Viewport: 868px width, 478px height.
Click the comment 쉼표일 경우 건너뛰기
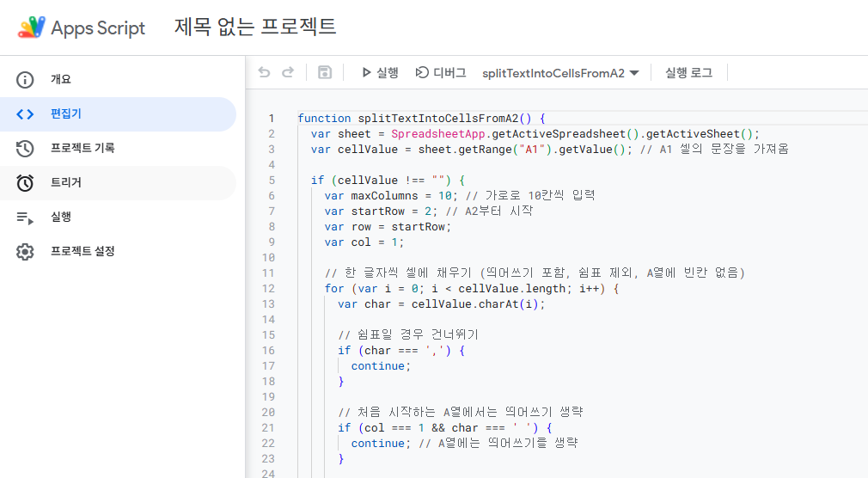(x=408, y=335)
